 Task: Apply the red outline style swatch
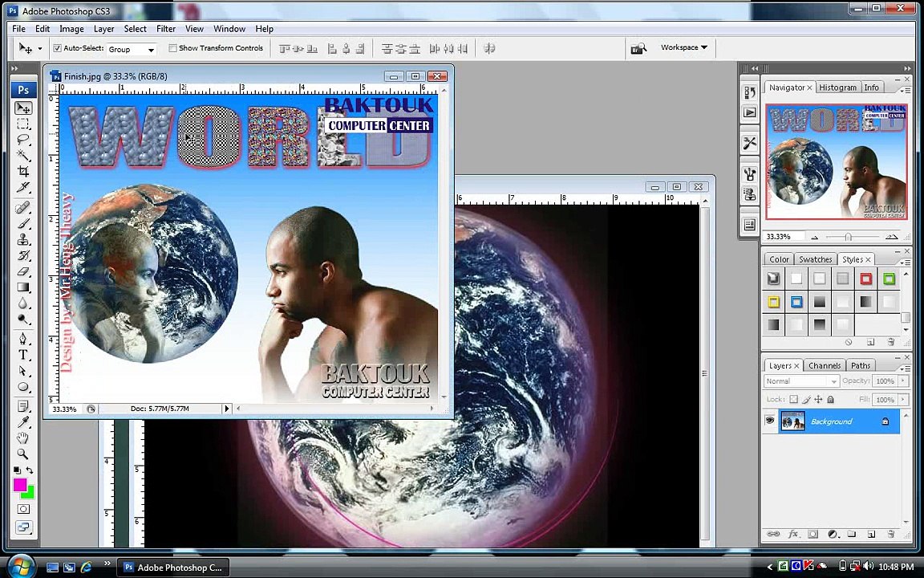[865, 279]
